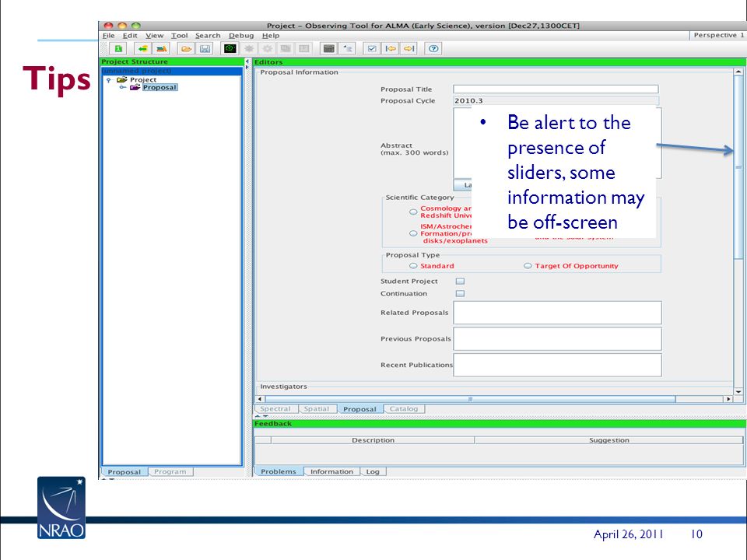Click the Description column header

tap(373, 440)
